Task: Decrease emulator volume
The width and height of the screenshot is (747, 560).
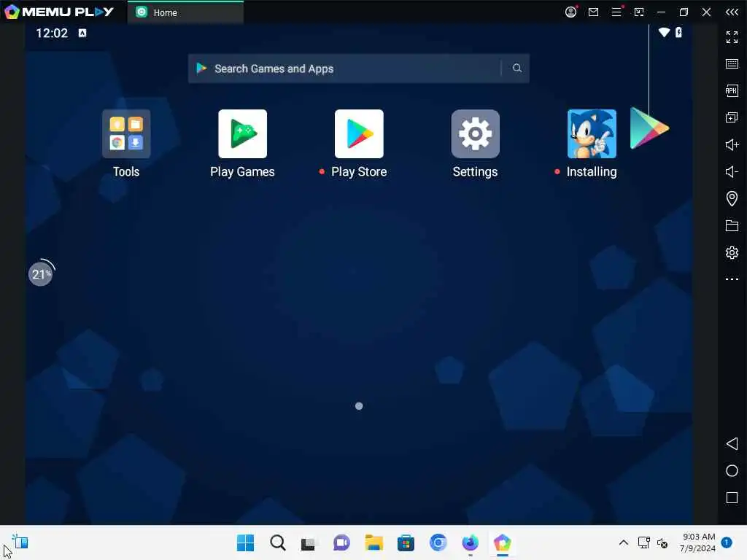Action: (732, 171)
